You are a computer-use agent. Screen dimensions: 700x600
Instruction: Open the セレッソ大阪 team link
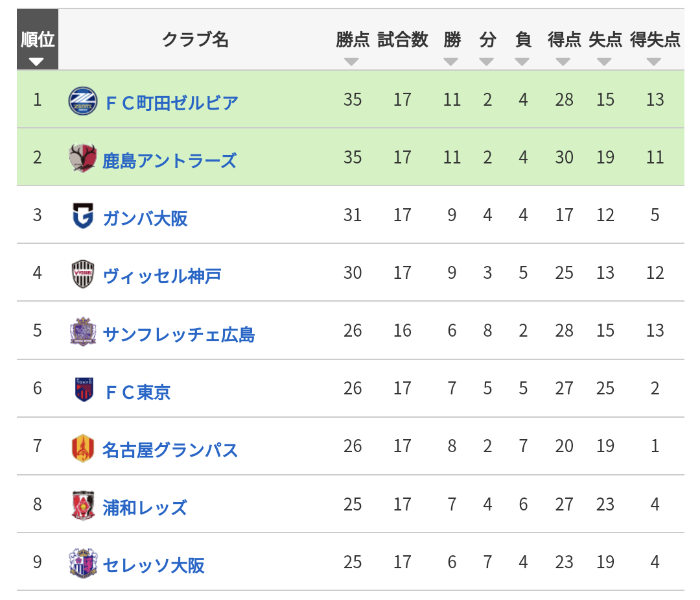[154, 565]
